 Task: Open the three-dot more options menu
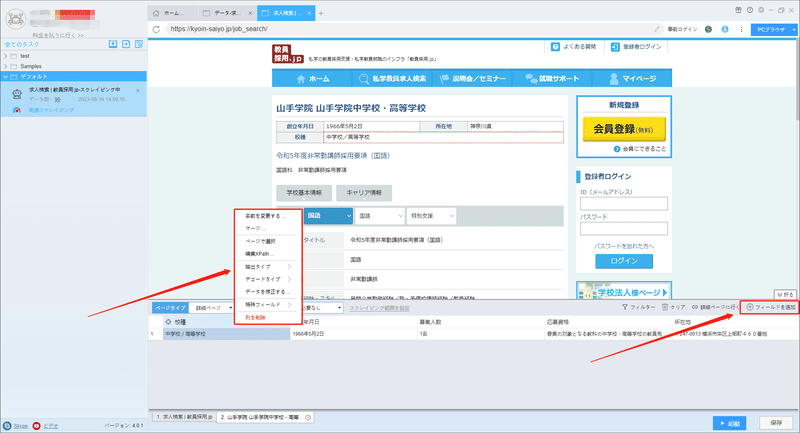(741, 29)
